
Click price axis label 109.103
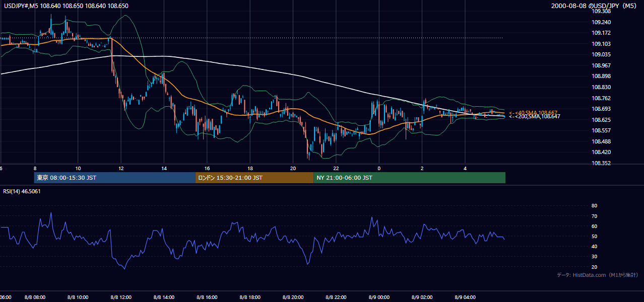tap(600, 44)
